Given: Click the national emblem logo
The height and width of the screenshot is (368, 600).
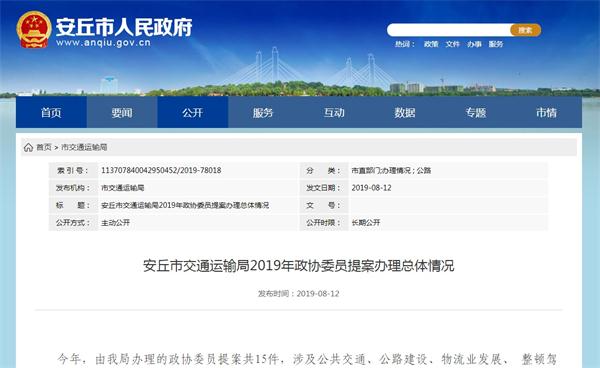Looking at the screenshot, I should (34, 29).
